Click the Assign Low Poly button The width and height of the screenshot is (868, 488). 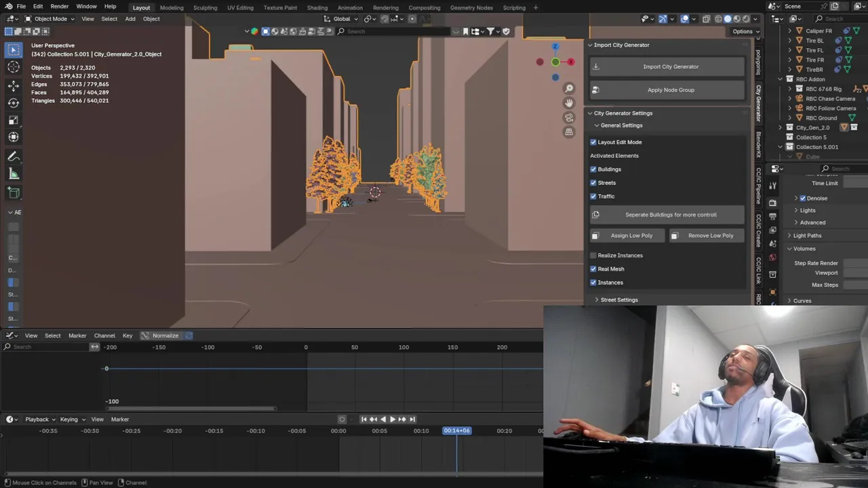[x=627, y=236]
